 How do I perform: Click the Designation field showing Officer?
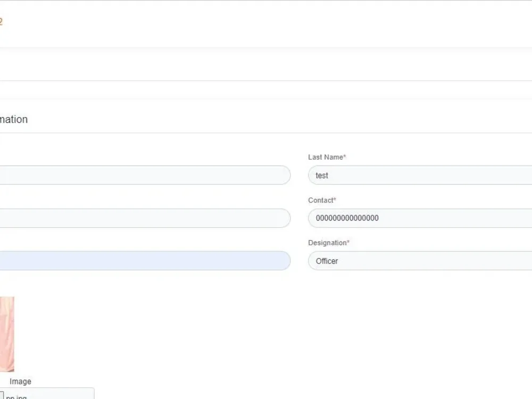(420, 261)
